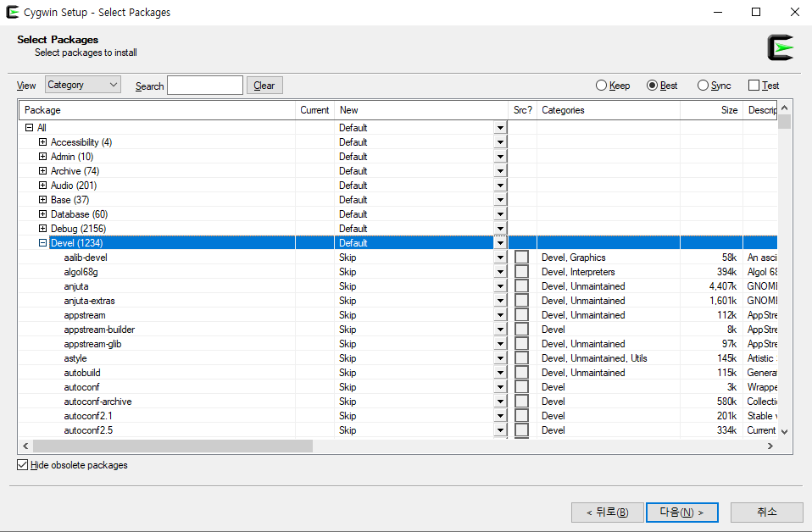The height and width of the screenshot is (532, 812).
Task: Expand the Debug (2156) category
Action: click(43, 228)
